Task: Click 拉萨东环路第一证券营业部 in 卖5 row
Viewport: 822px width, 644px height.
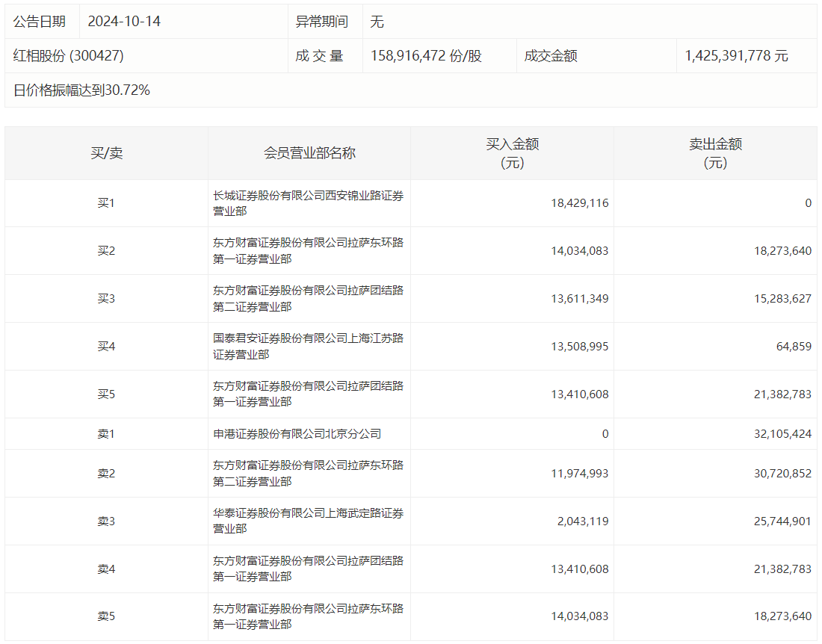Action: [308, 616]
